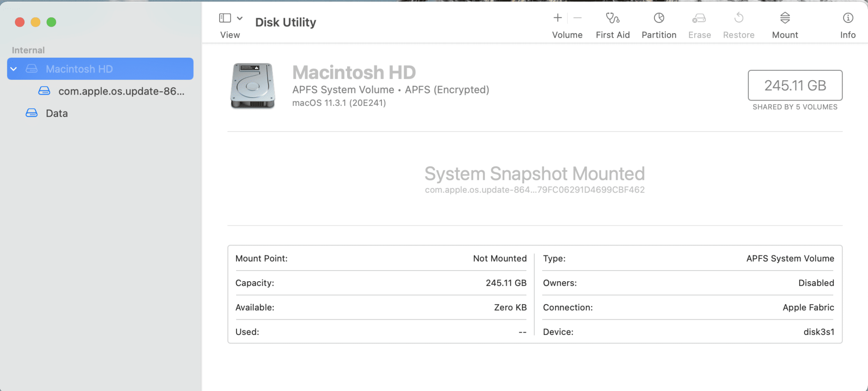Click the Device field showing disk3s1
Image resolution: width=868 pixels, height=391 pixels.
[x=819, y=332]
